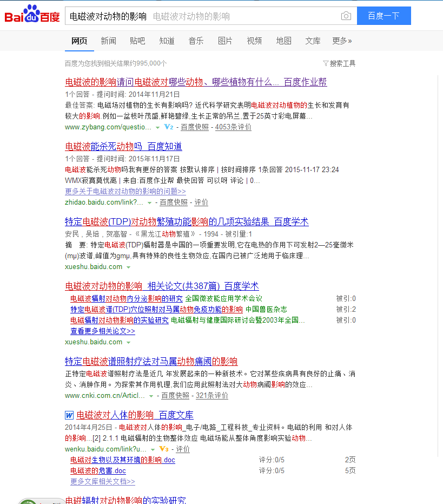This screenshot has width=443, height=504.
Task: Click the Baidu logo
Action: coord(32,15)
